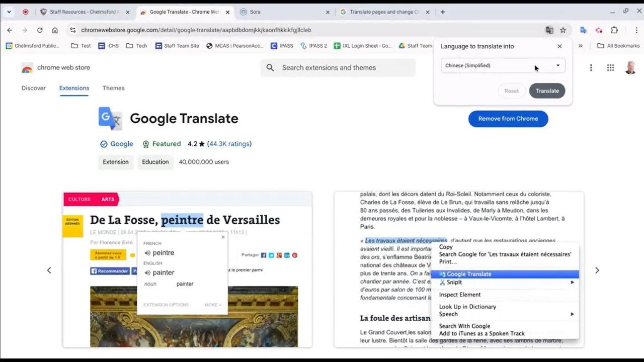View site information icon in address bar
This screenshot has height=362, width=644.
point(73,30)
